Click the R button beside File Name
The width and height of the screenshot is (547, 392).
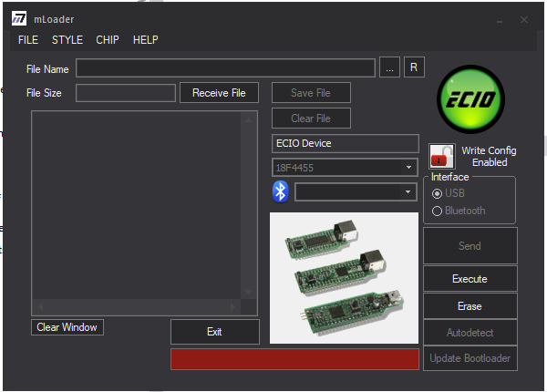(414, 67)
